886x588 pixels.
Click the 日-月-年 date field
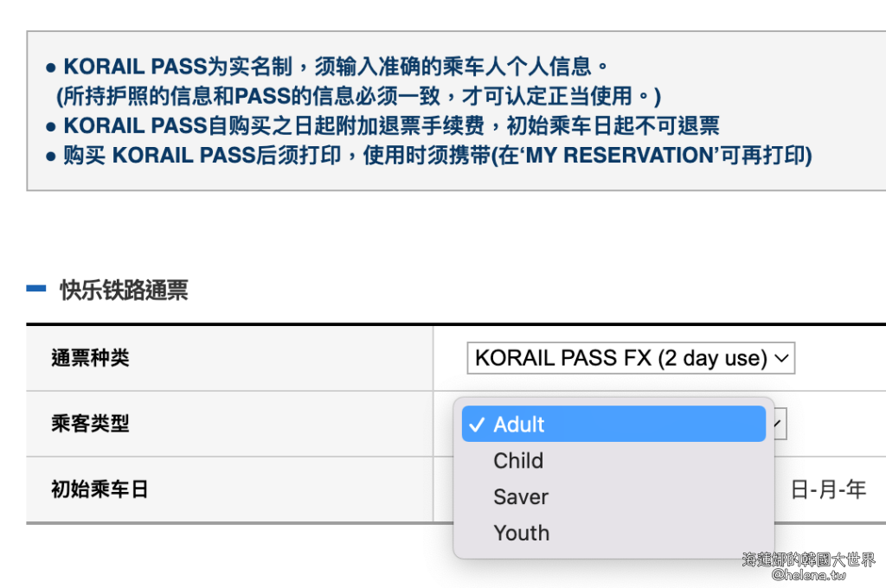point(828,489)
